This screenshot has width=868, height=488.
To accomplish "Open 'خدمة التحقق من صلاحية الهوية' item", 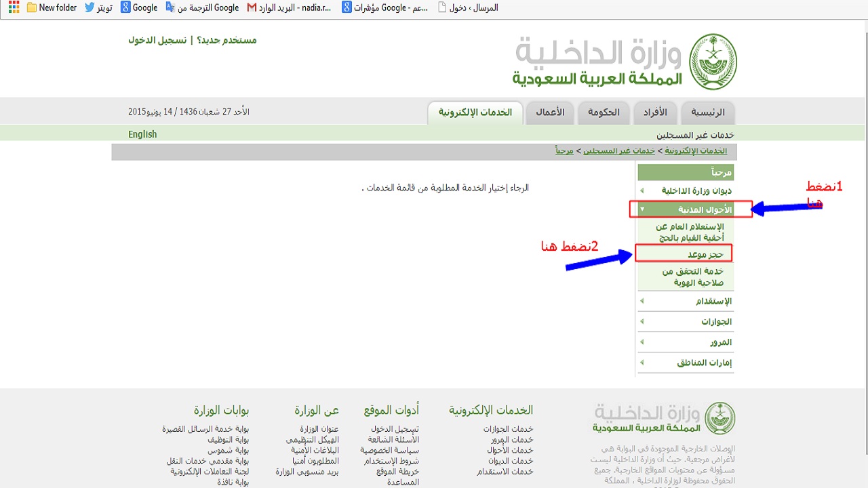I will click(x=693, y=277).
